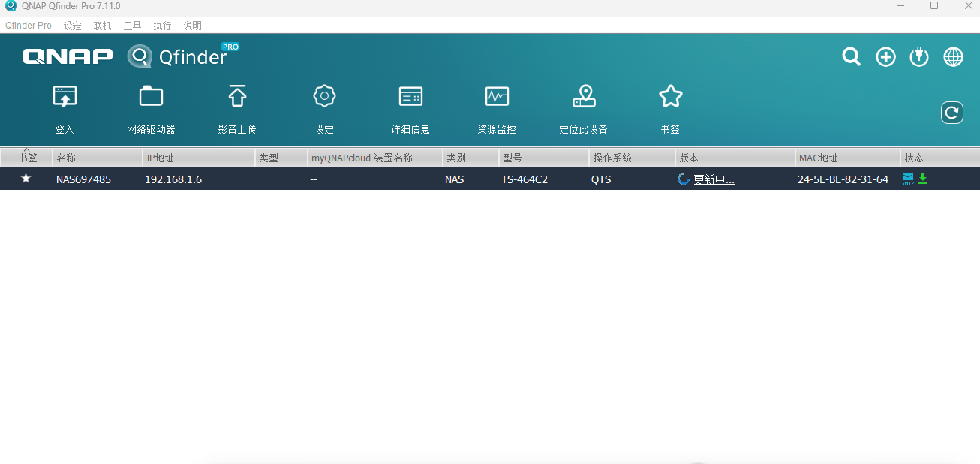Click green download status icon
Image resolution: width=980 pixels, height=464 pixels.
pyautogui.click(x=923, y=179)
